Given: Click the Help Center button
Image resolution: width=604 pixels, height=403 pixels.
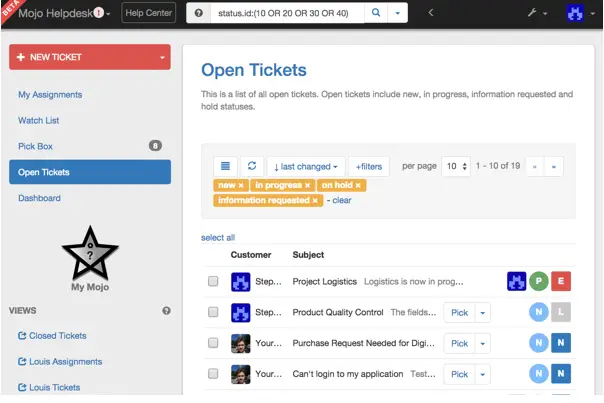Looking at the screenshot, I should click(149, 13).
